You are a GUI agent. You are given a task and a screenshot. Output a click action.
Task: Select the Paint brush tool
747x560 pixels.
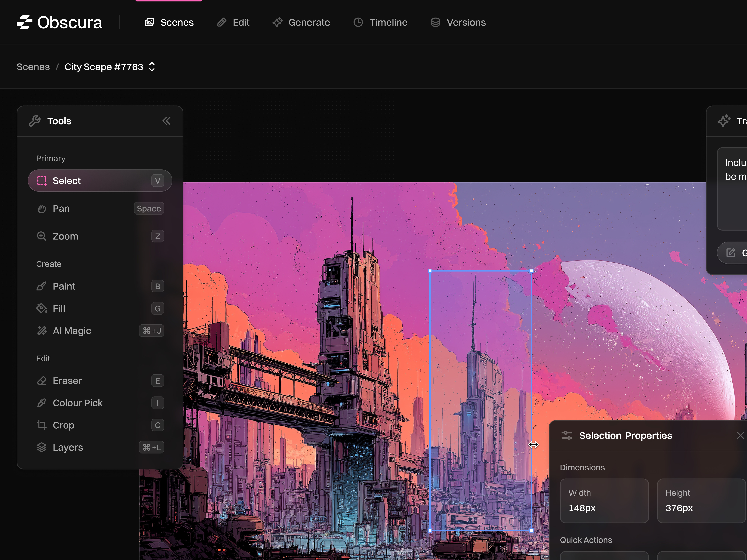point(100,286)
